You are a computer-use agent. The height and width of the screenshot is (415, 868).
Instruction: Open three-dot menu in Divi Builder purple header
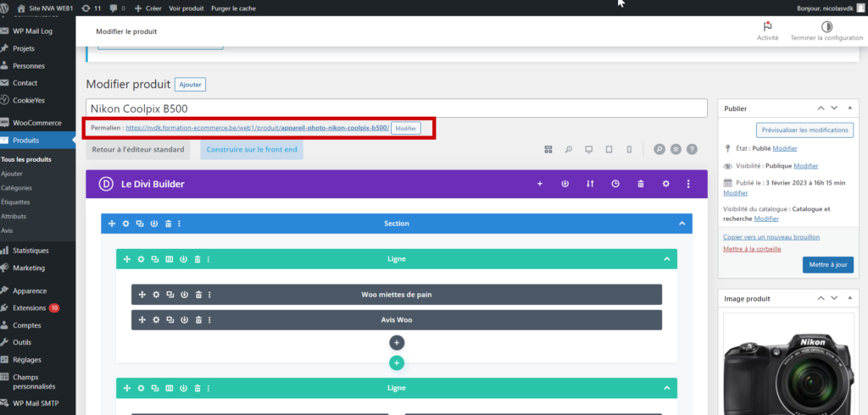click(x=688, y=184)
